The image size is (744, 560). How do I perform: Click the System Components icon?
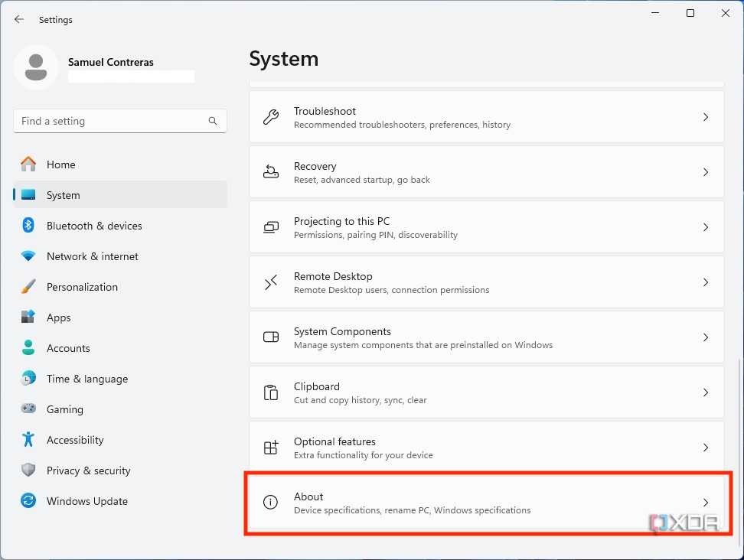tap(271, 337)
